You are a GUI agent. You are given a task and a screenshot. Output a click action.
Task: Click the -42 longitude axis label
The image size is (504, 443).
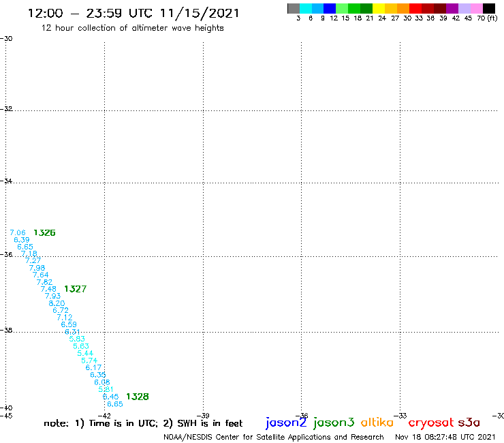[x=104, y=416]
